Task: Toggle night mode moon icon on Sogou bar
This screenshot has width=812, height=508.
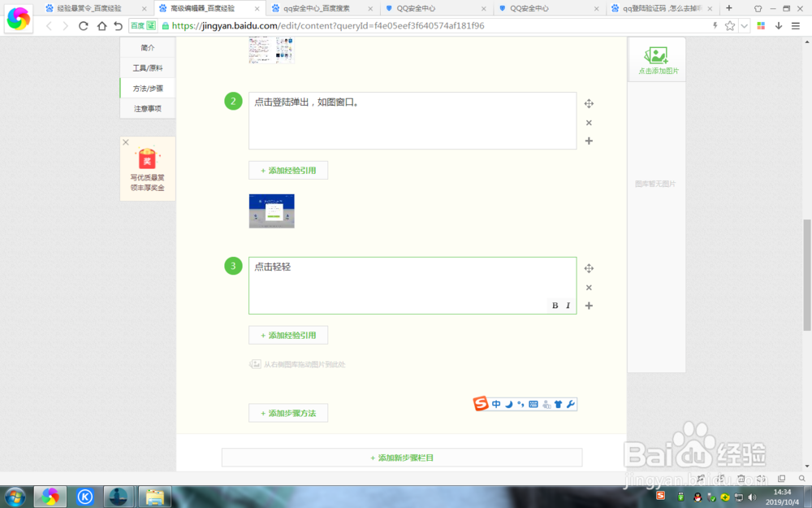Action: pyautogui.click(x=509, y=404)
